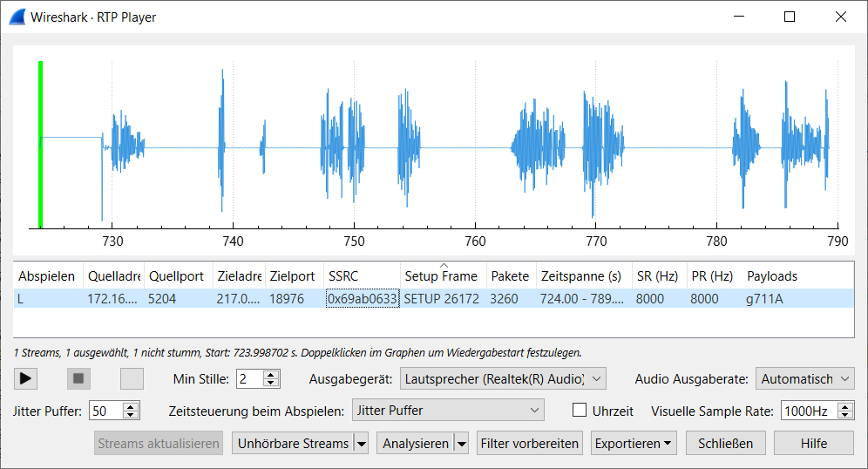Viewport: 868px width, 469px height.
Task: Click the destination address 217.0 cell
Action: 238,299
